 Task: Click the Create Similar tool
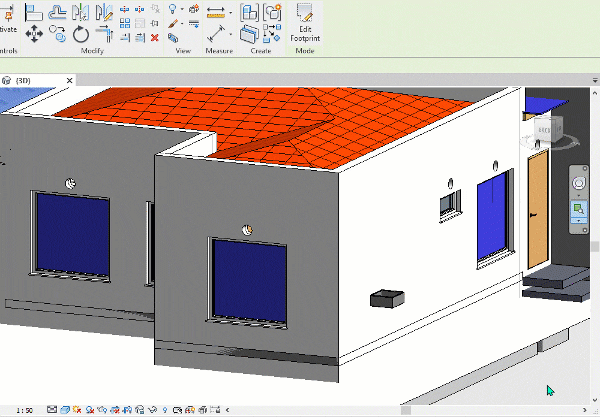tap(272, 34)
